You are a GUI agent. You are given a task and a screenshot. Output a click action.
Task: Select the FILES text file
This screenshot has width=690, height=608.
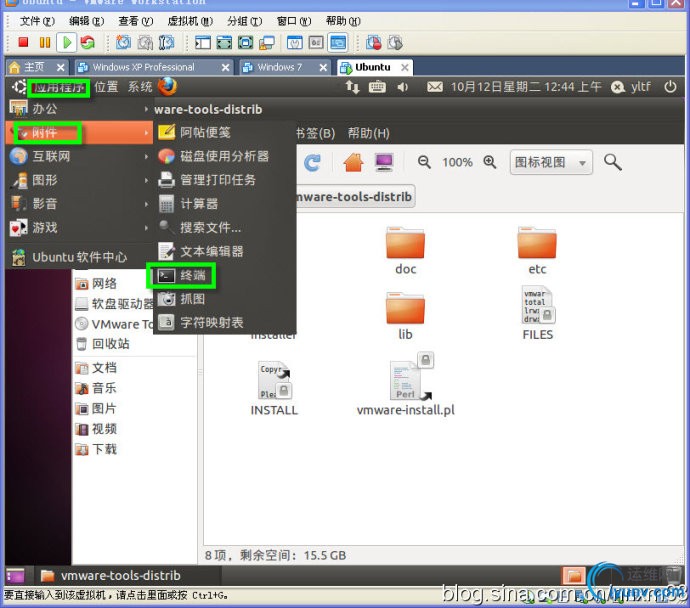pyautogui.click(x=537, y=313)
